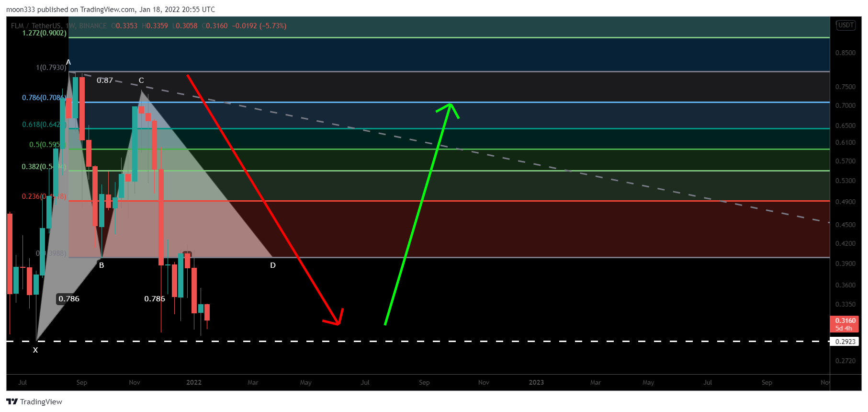This screenshot has width=868, height=412.
Task: Click the TradingView logo at bottom left
Action: point(34,401)
